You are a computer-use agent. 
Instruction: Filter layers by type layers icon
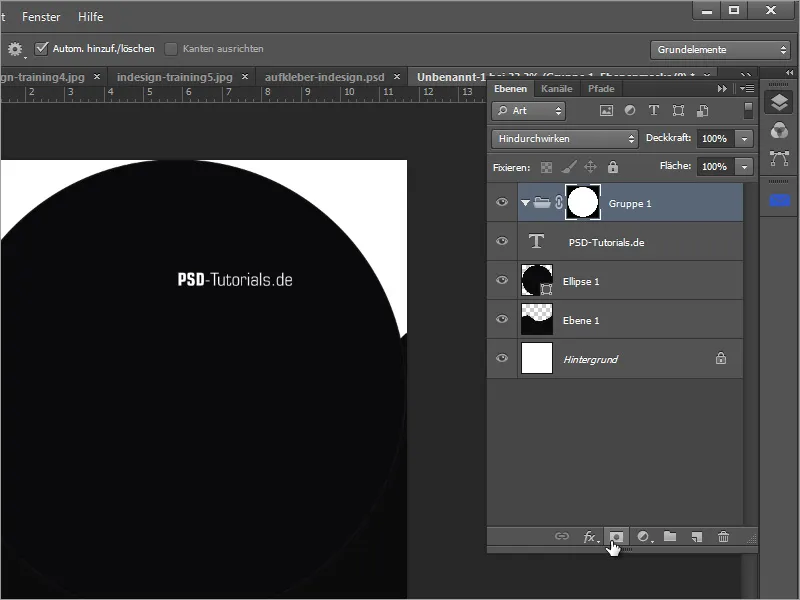[x=654, y=110]
